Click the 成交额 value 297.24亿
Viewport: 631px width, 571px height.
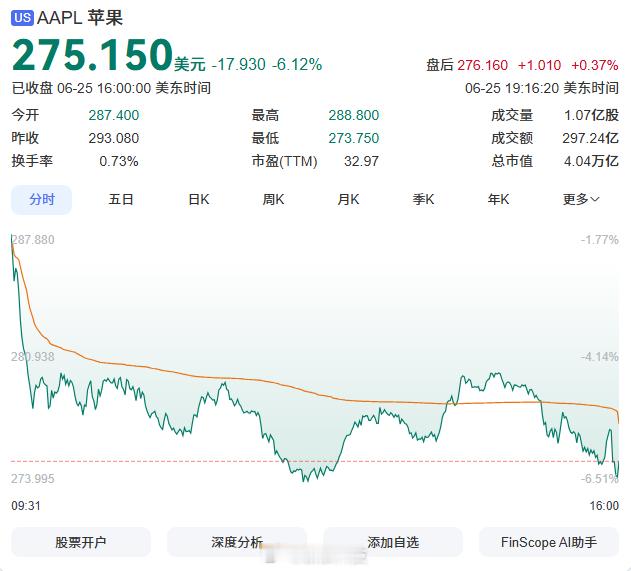pyautogui.click(x=590, y=138)
